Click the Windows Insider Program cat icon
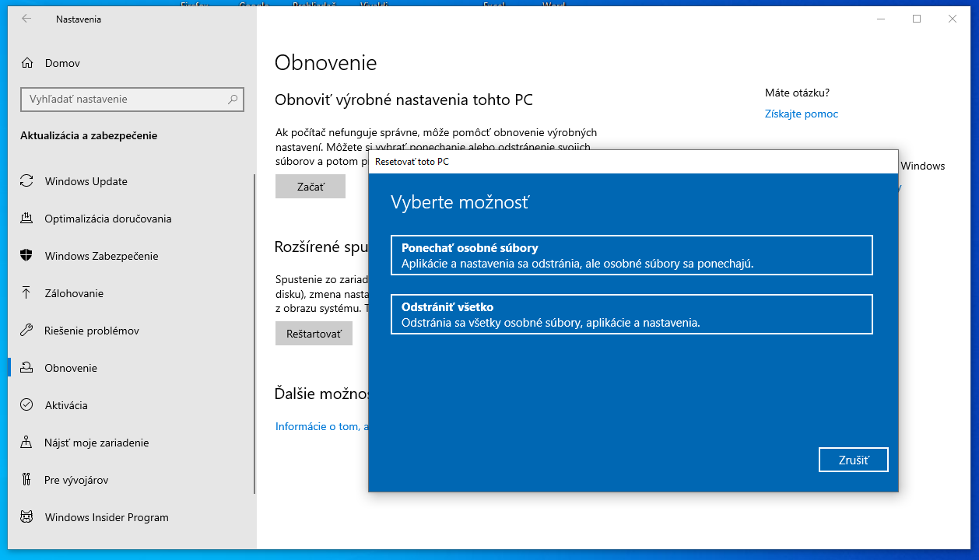 pyautogui.click(x=27, y=517)
